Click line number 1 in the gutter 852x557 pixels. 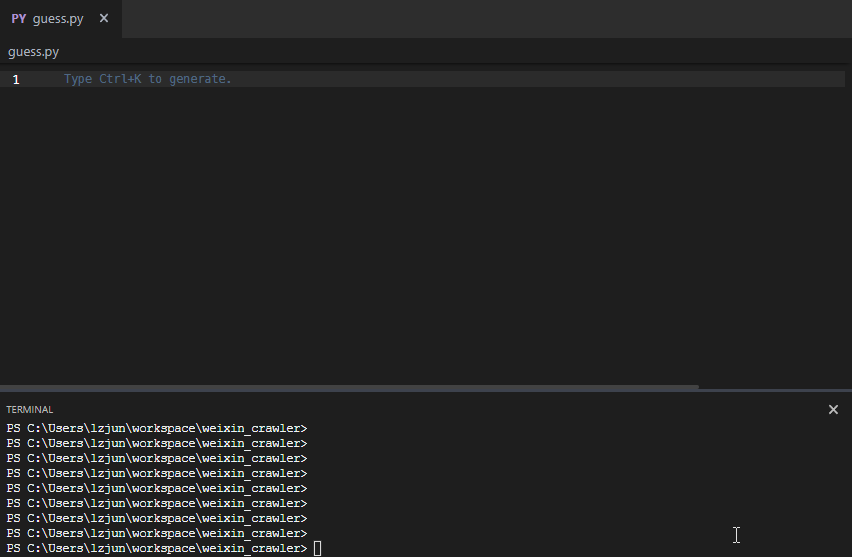16,79
